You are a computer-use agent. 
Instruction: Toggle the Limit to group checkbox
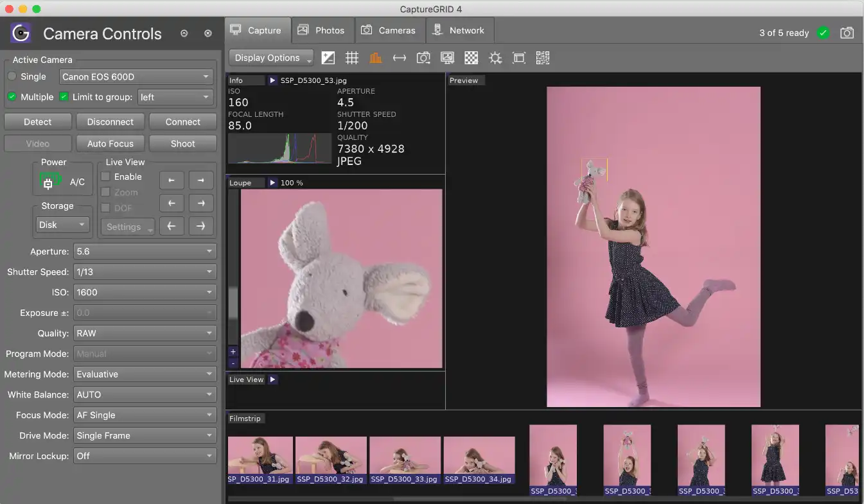tap(62, 97)
